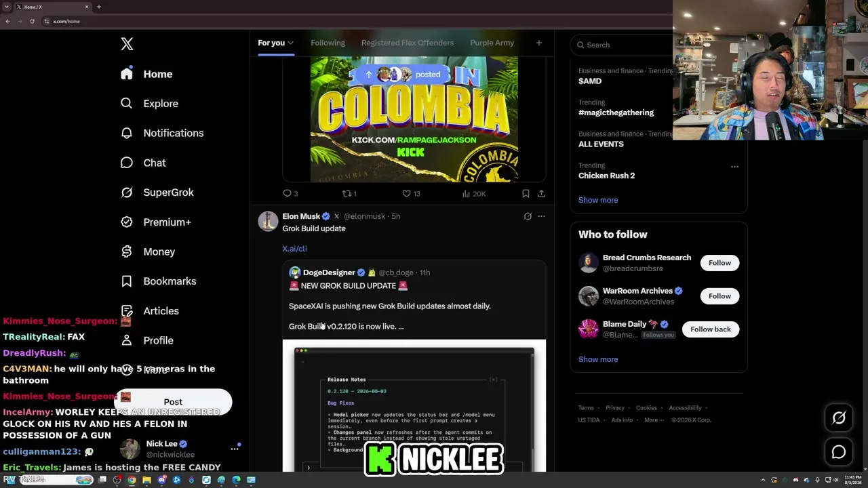The image size is (868, 488).
Task: Click the Post button
Action: pos(173,402)
